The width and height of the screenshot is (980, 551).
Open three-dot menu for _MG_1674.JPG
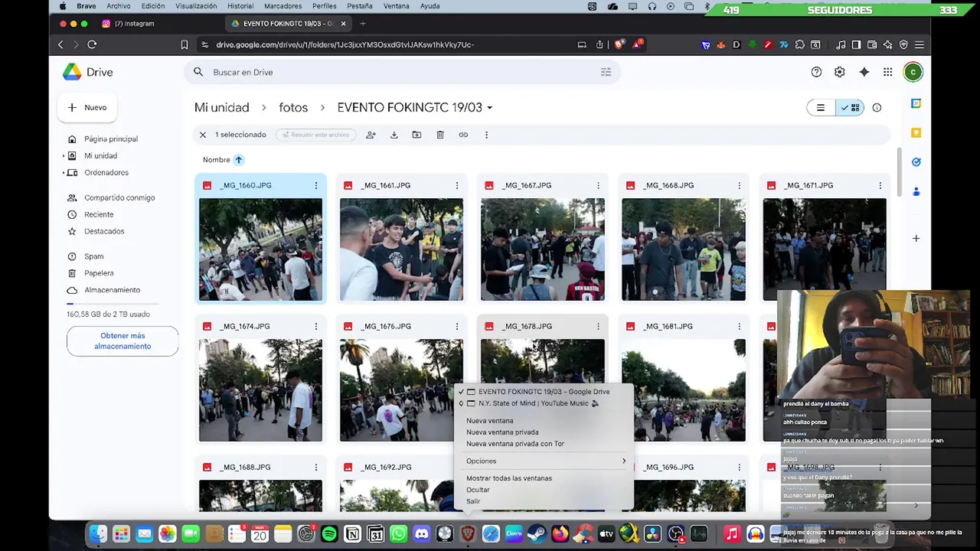point(315,326)
